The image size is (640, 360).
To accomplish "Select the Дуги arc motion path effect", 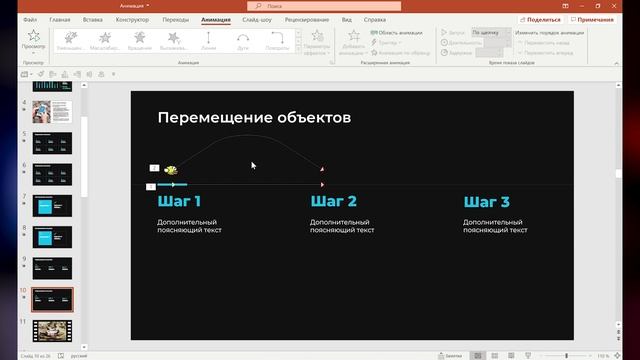I will (x=243, y=41).
